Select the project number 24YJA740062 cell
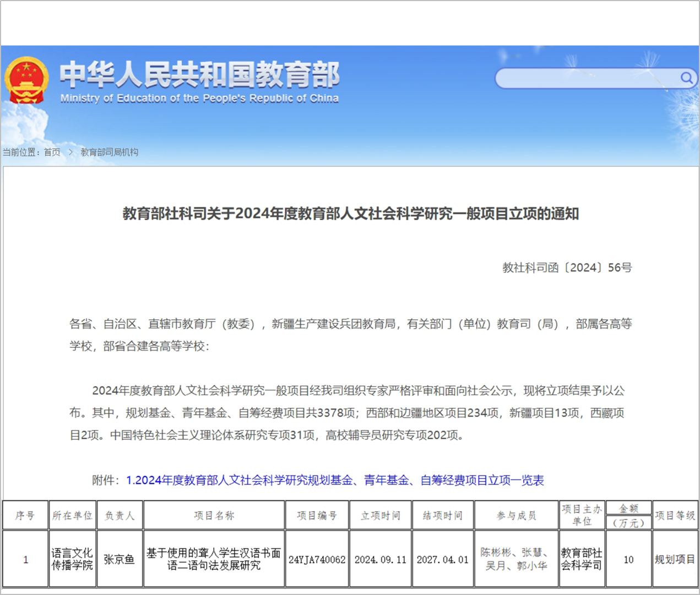This screenshot has height=595, width=700. coord(317,560)
